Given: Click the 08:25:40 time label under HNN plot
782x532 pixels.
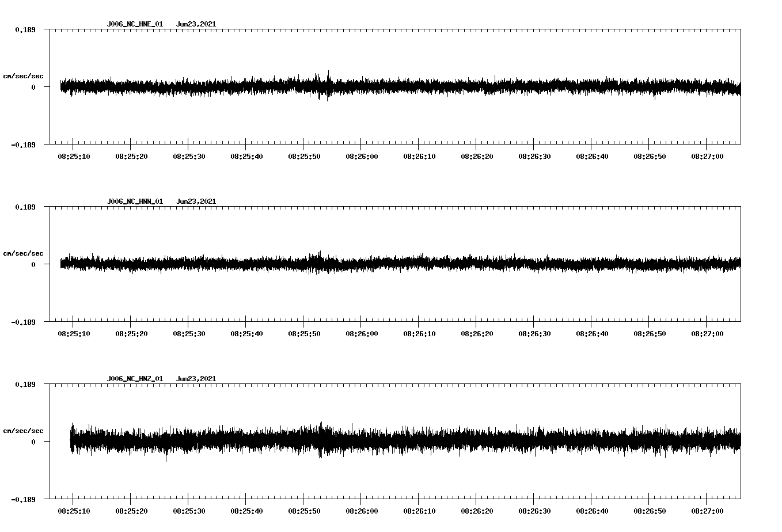Looking at the screenshot, I should pos(246,334).
